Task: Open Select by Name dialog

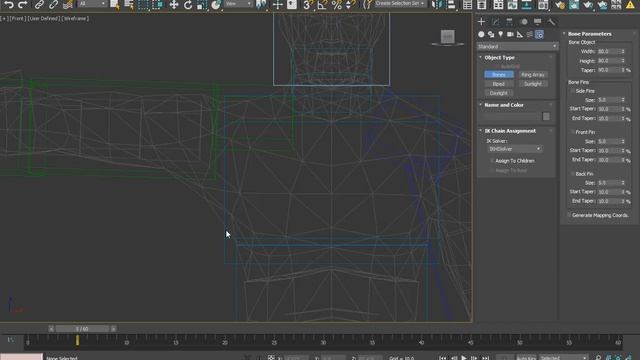Action: [x=129, y=4]
